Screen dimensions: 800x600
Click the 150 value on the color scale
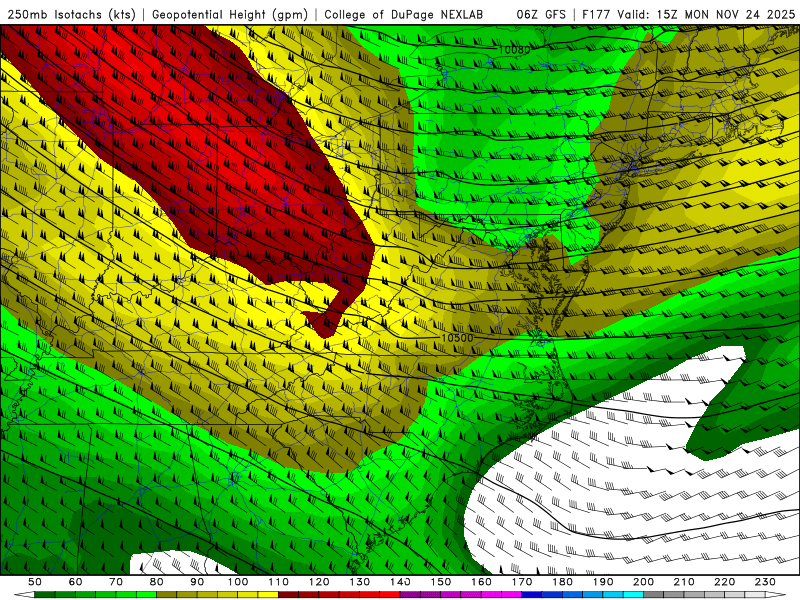click(441, 581)
